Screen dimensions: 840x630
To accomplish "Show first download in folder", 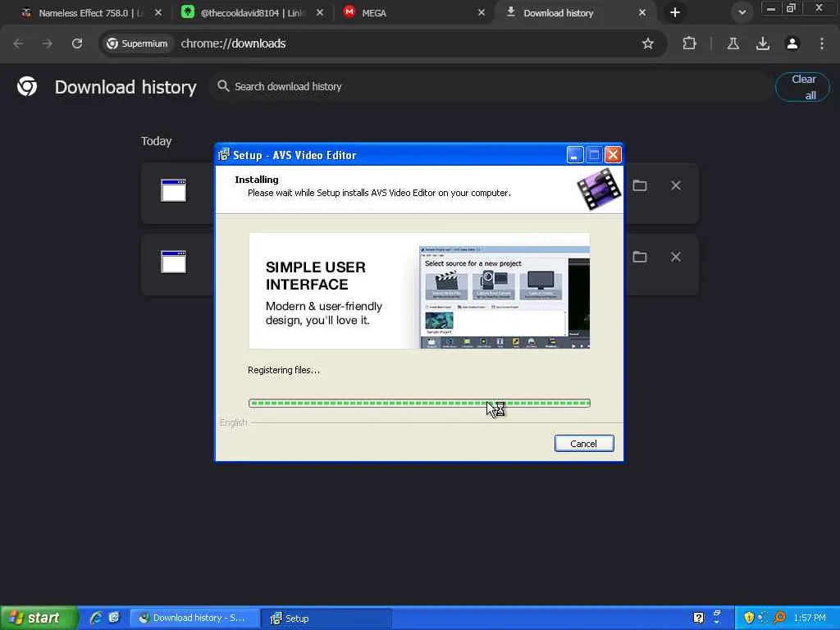I will click(640, 186).
